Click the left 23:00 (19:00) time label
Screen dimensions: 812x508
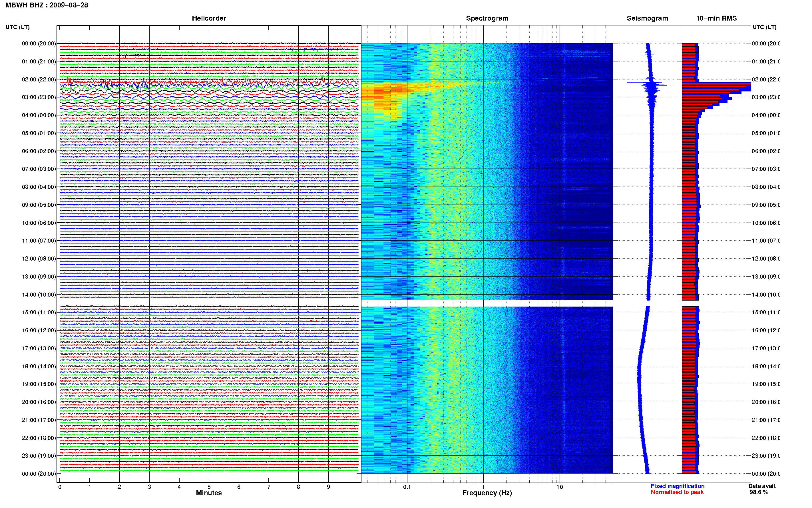(39, 456)
